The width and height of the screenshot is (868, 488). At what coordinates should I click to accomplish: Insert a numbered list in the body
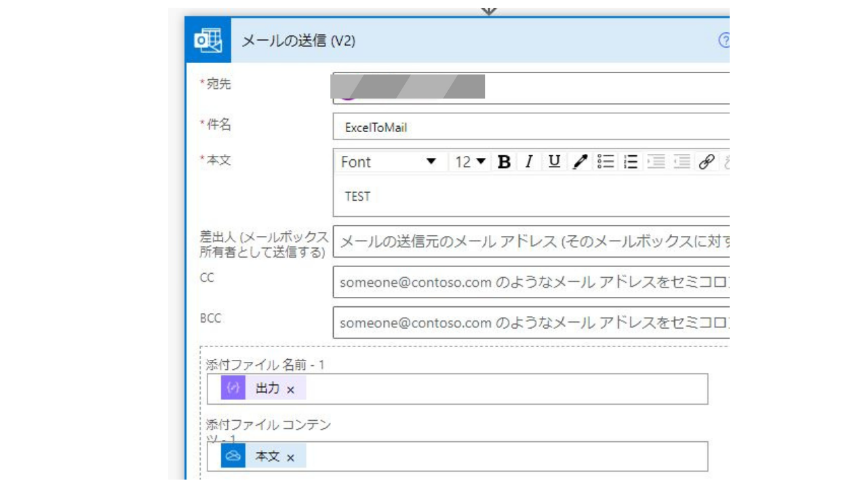[631, 162]
